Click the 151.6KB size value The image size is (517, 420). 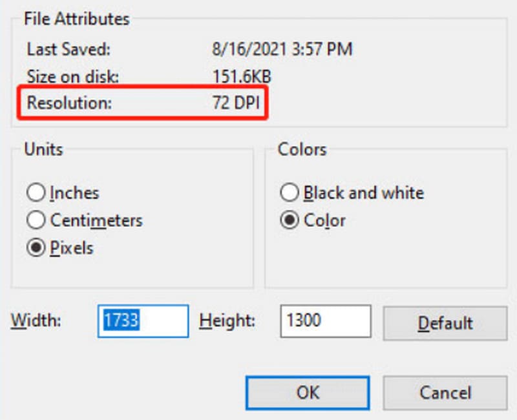coord(242,76)
